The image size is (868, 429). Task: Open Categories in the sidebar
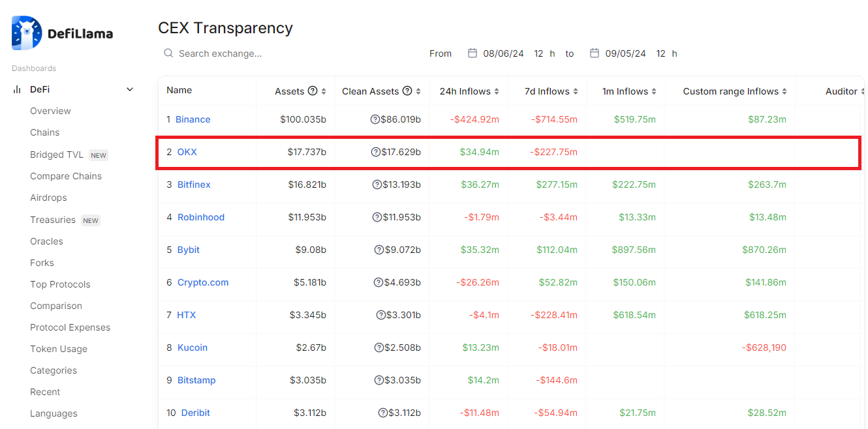pyautogui.click(x=54, y=370)
